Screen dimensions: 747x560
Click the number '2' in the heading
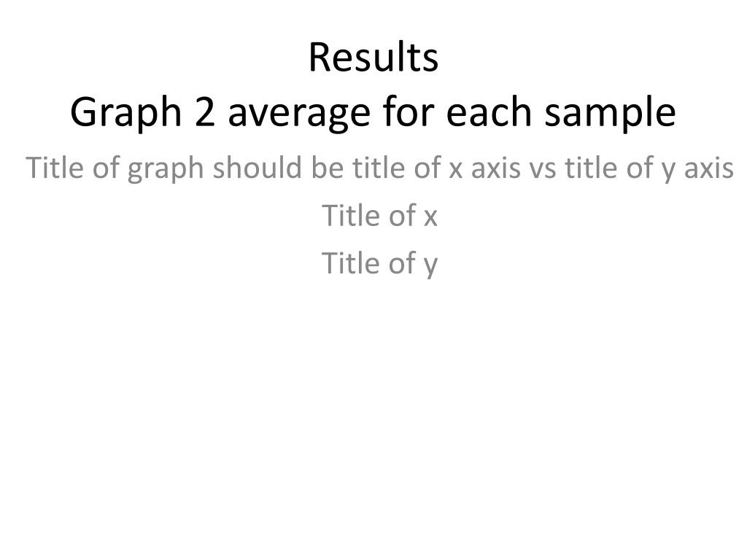(x=205, y=112)
